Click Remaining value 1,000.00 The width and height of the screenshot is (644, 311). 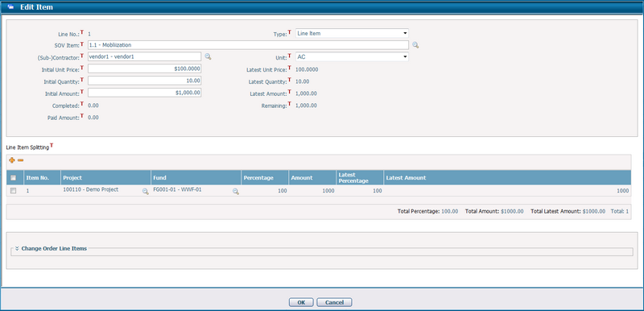pyautogui.click(x=306, y=106)
